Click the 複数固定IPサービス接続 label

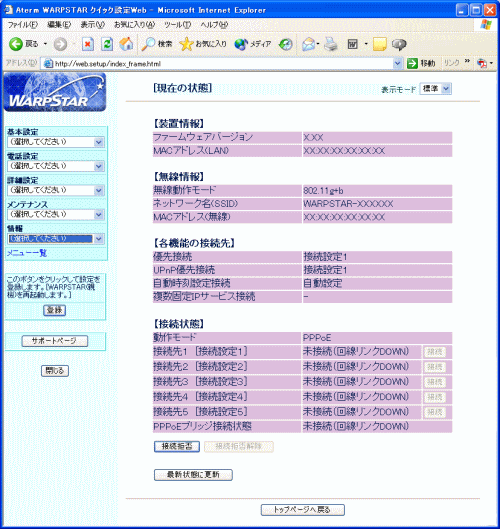click(204, 297)
